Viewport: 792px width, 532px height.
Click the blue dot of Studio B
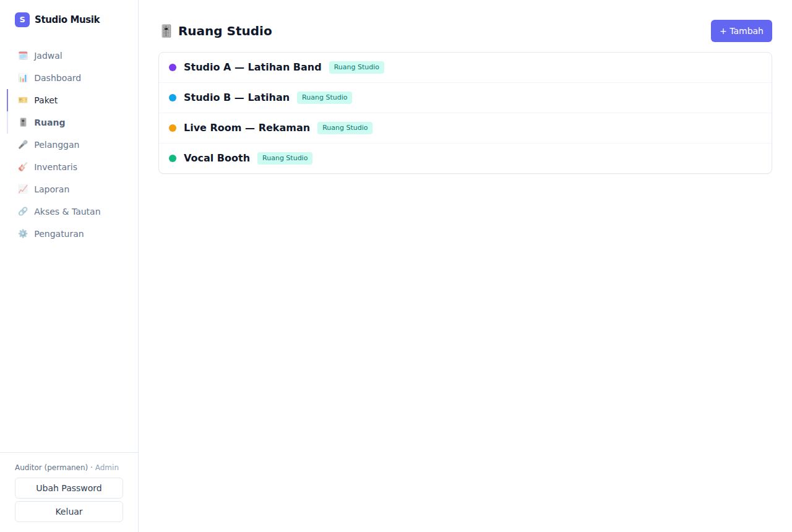pyautogui.click(x=173, y=98)
